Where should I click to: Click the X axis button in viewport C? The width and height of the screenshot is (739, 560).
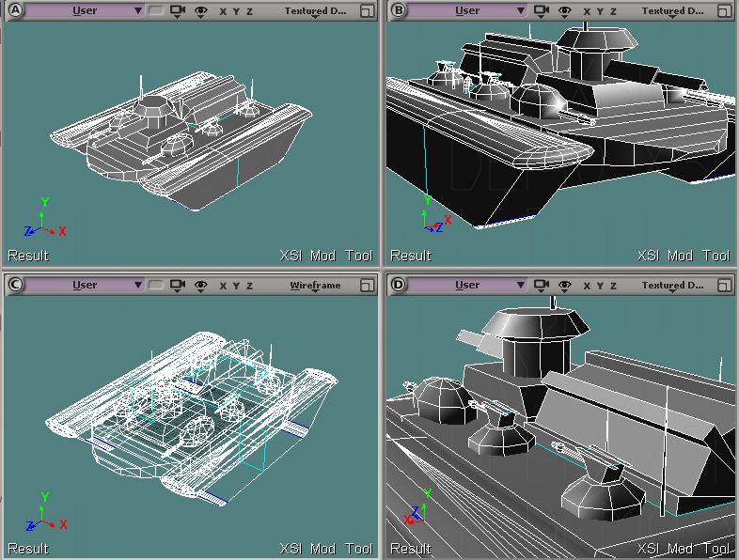click(223, 286)
